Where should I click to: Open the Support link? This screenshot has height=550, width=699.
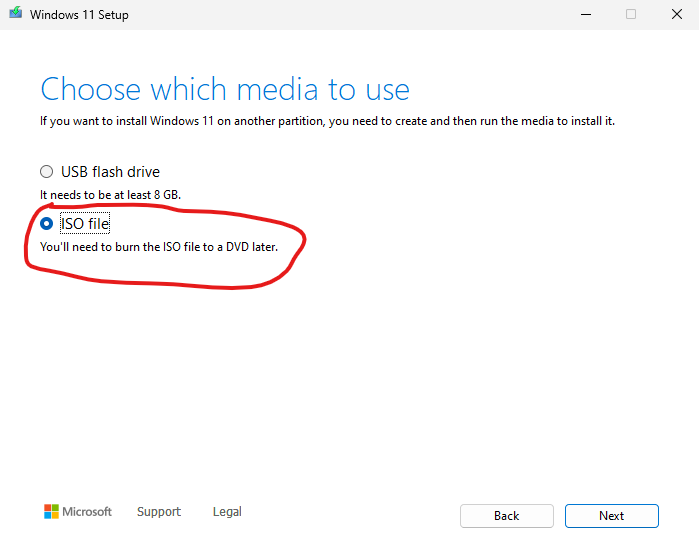click(159, 512)
